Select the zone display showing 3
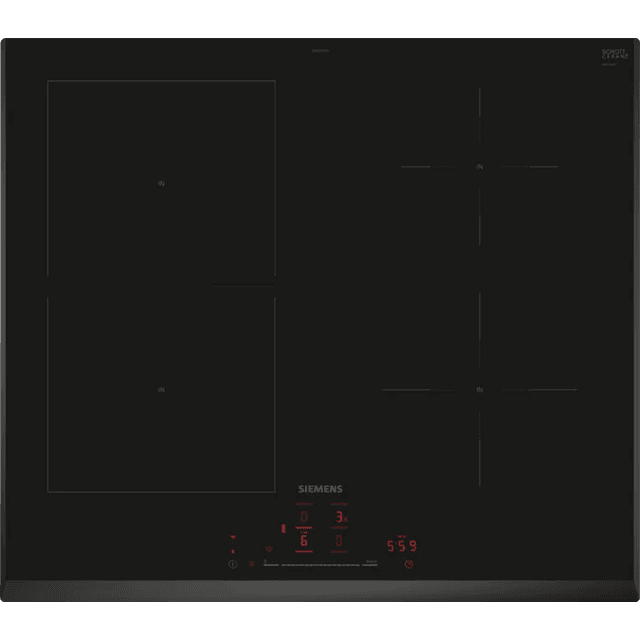Image resolution: width=640 pixels, height=640 pixels. [340, 518]
